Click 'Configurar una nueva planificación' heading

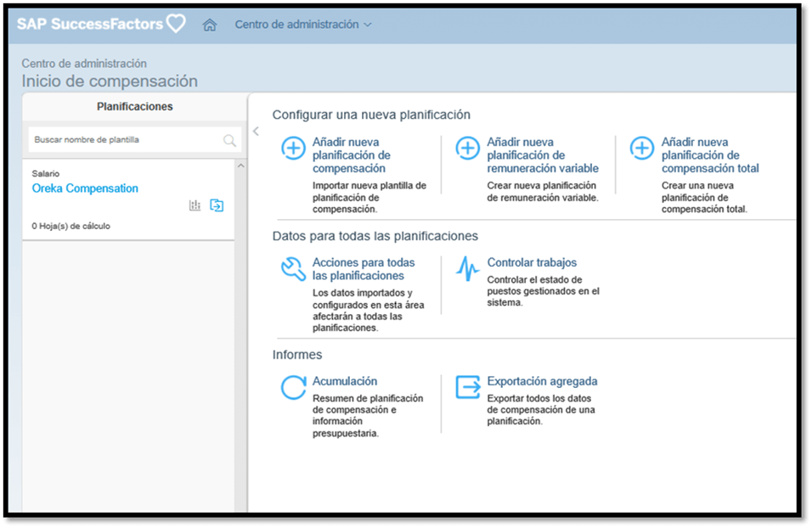pos(371,115)
